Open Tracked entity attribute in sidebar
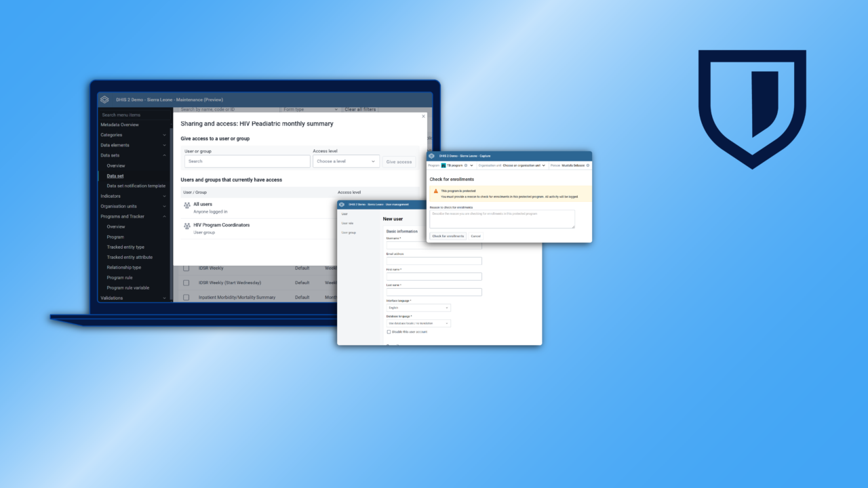The height and width of the screenshot is (488, 868). (x=130, y=257)
